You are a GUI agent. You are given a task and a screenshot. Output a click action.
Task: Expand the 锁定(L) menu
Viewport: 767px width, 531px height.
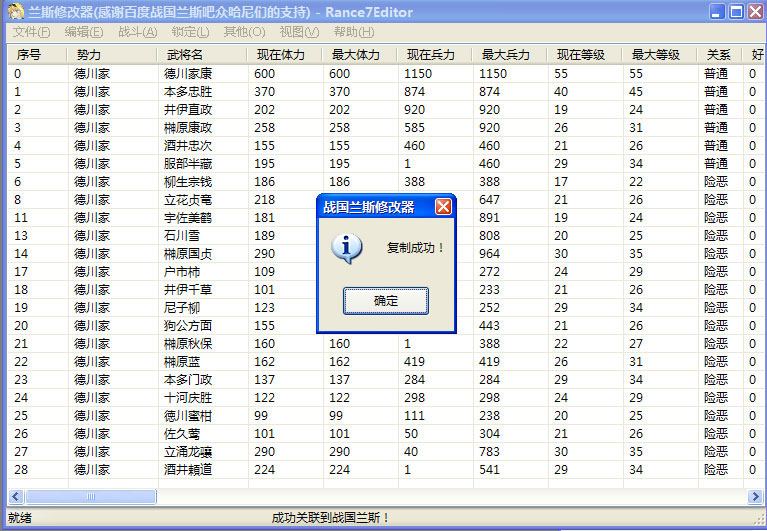pos(190,32)
